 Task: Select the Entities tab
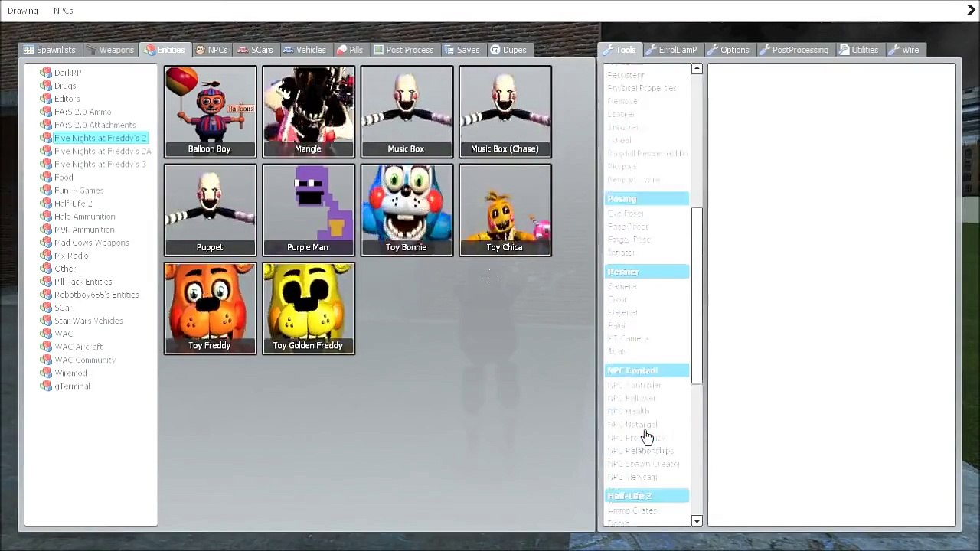click(165, 50)
